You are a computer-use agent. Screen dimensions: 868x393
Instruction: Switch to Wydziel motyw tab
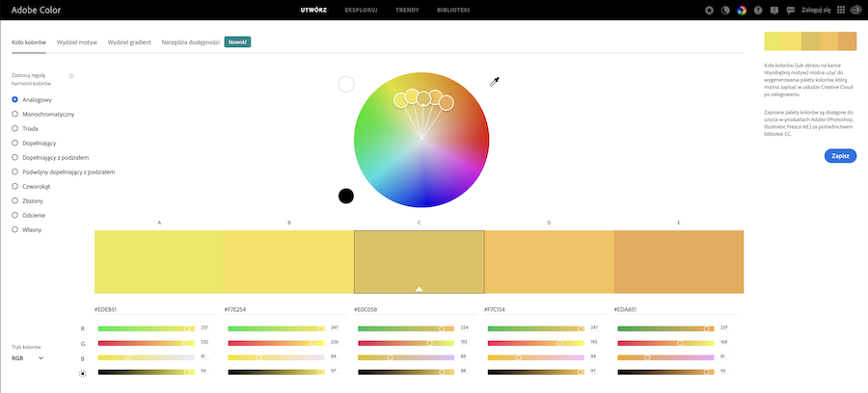click(77, 42)
